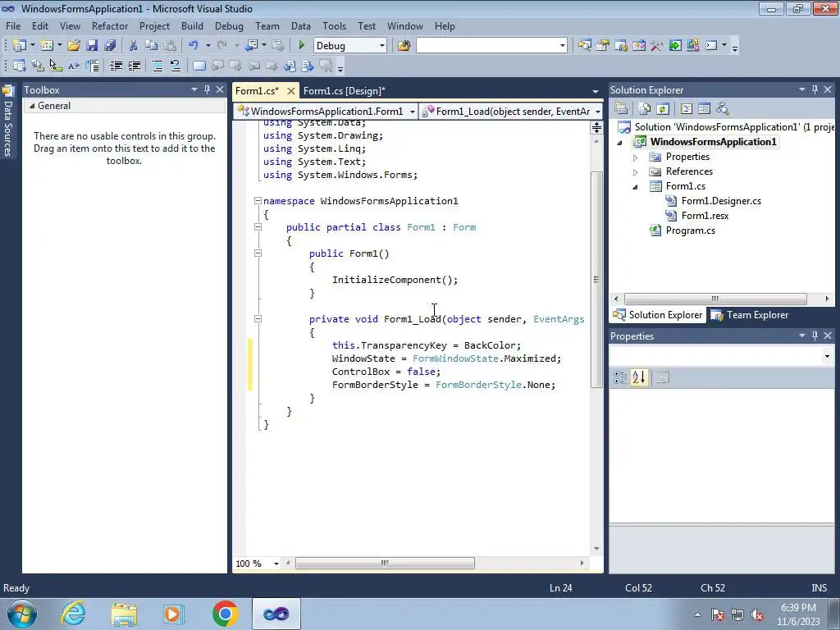Image resolution: width=840 pixels, height=630 pixels.
Task: Click the Copy toolbar icon
Action: [151, 46]
